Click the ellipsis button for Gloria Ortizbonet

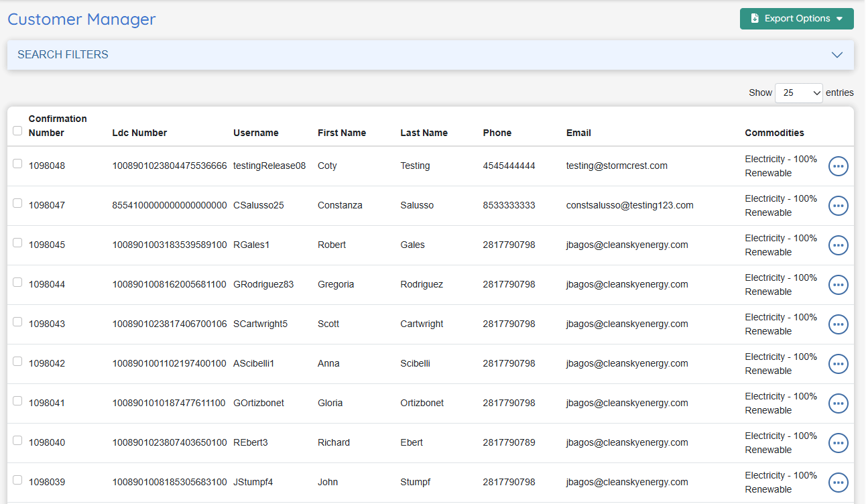click(838, 403)
